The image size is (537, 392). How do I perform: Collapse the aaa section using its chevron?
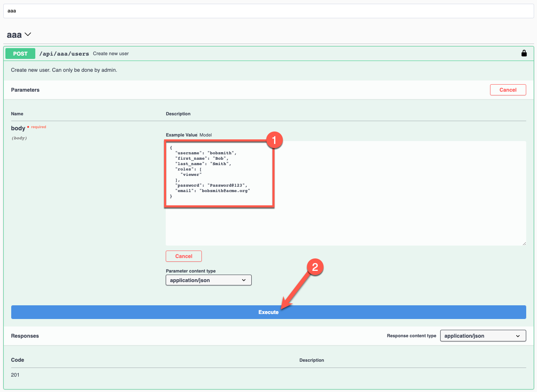coord(27,35)
